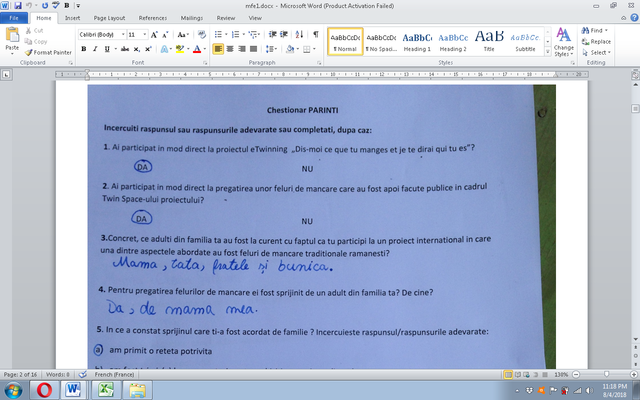The image size is (640, 400).
Task: Center the paragraph text
Action: pyautogui.click(x=230, y=49)
